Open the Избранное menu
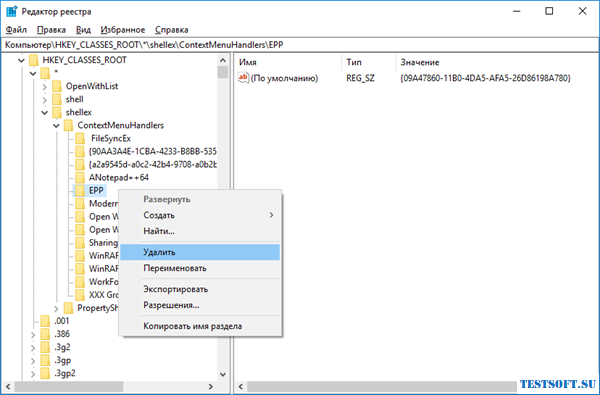 (x=123, y=29)
